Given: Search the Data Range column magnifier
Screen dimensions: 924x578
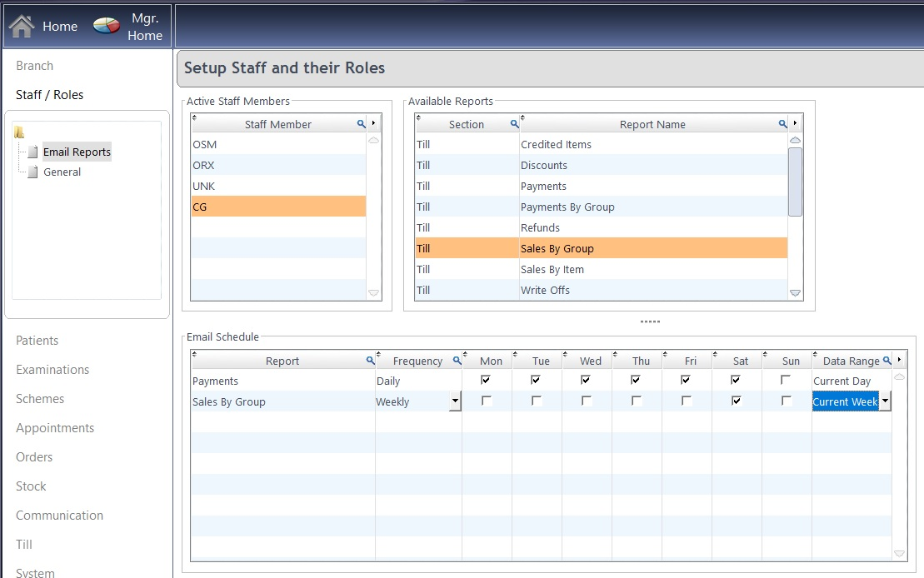Looking at the screenshot, I should click(887, 360).
